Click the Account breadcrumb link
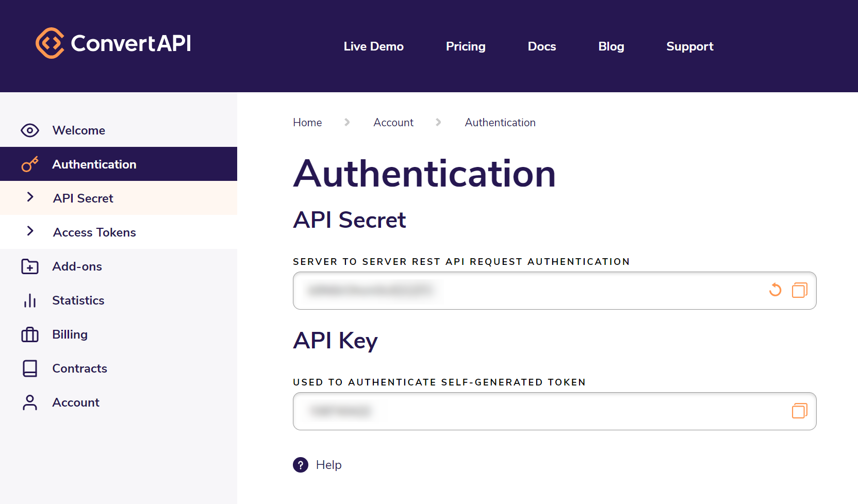This screenshot has width=858, height=504. (393, 123)
